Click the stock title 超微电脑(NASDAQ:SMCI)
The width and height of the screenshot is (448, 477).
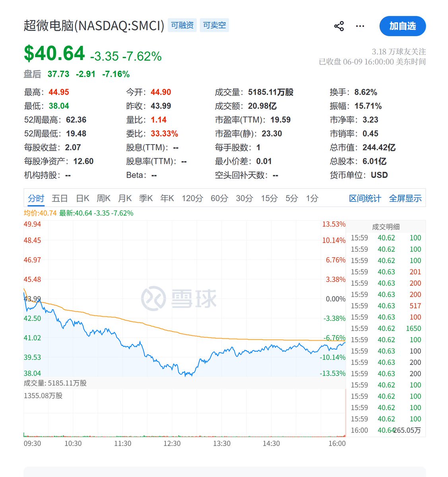94,25
